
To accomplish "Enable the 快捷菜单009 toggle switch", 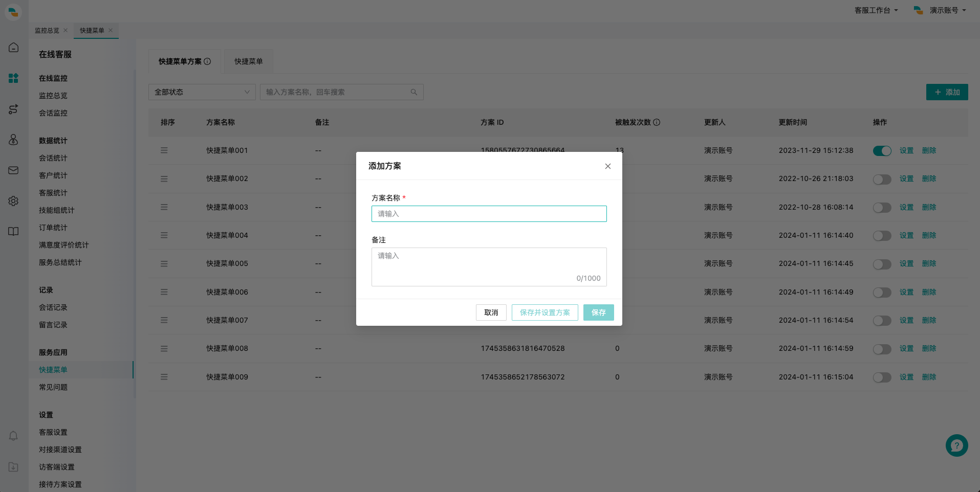I will click(x=882, y=377).
